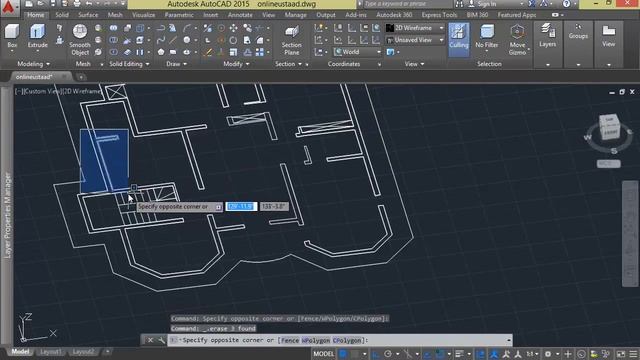Select the Spline draw tool
Viewport: 640px width, 360px height.
161,40
